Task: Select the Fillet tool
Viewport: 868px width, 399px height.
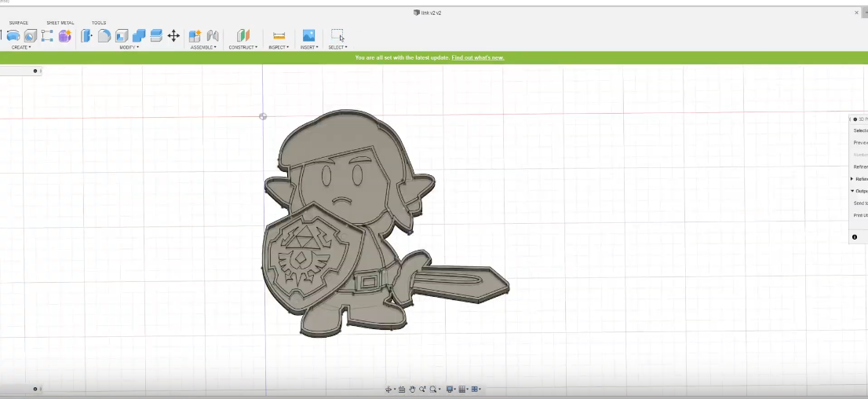Action: (104, 36)
